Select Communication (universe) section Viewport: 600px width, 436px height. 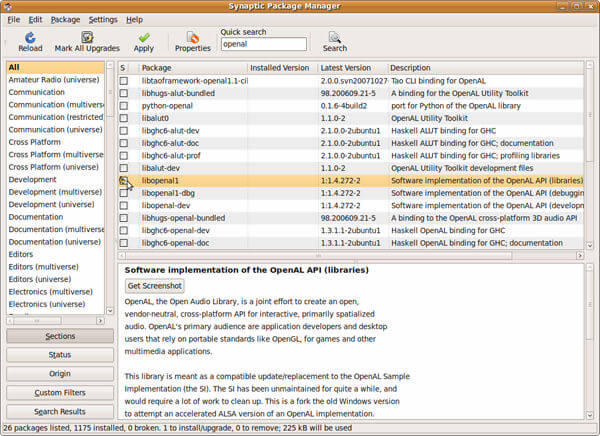[x=55, y=129]
